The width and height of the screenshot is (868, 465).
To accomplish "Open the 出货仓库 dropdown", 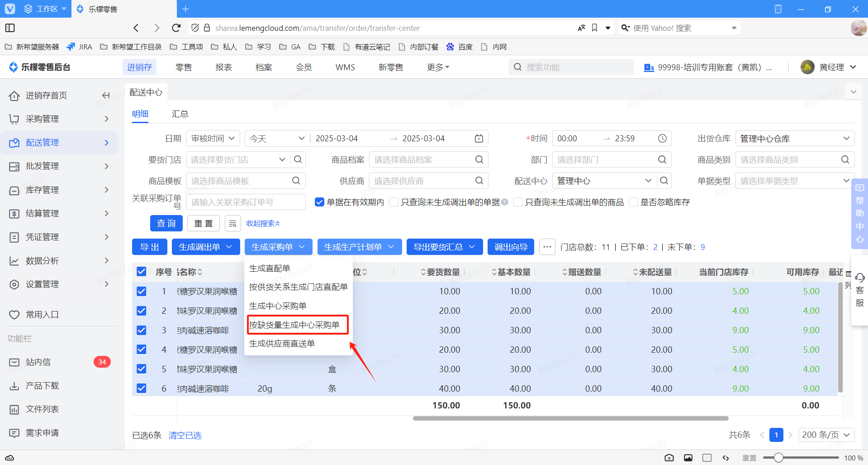I will pos(794,139).
